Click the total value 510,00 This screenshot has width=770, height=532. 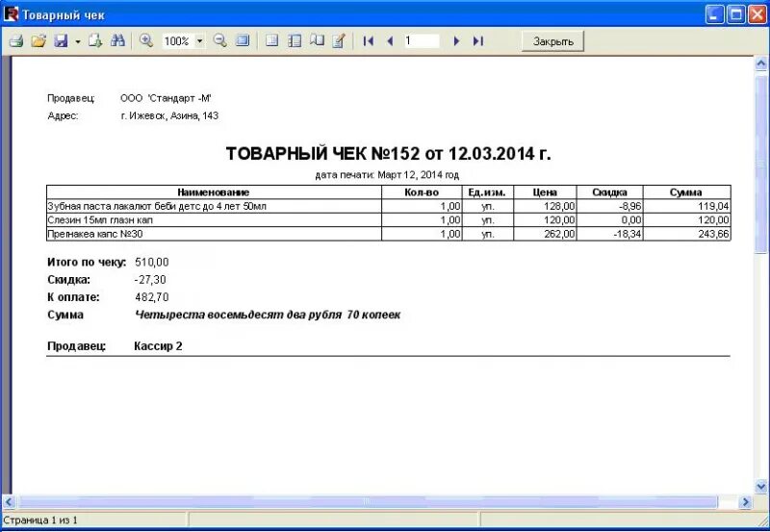(152, 262)
